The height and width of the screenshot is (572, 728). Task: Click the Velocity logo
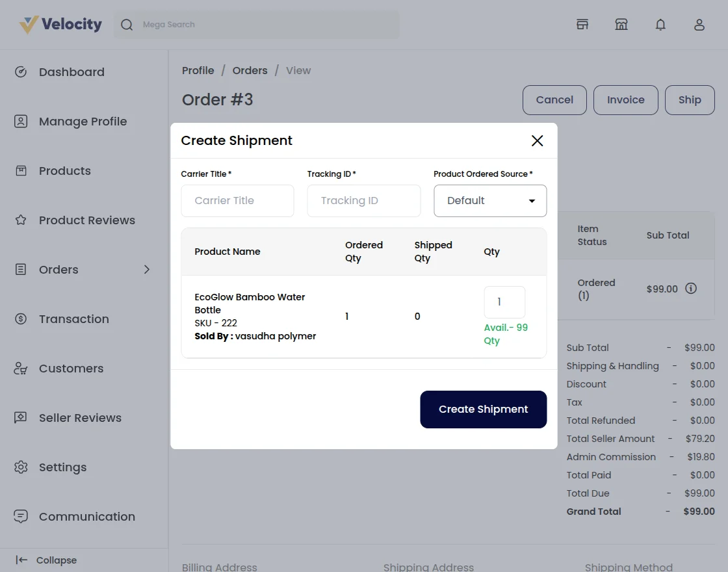pyautogui.click(x=60, y=25)
